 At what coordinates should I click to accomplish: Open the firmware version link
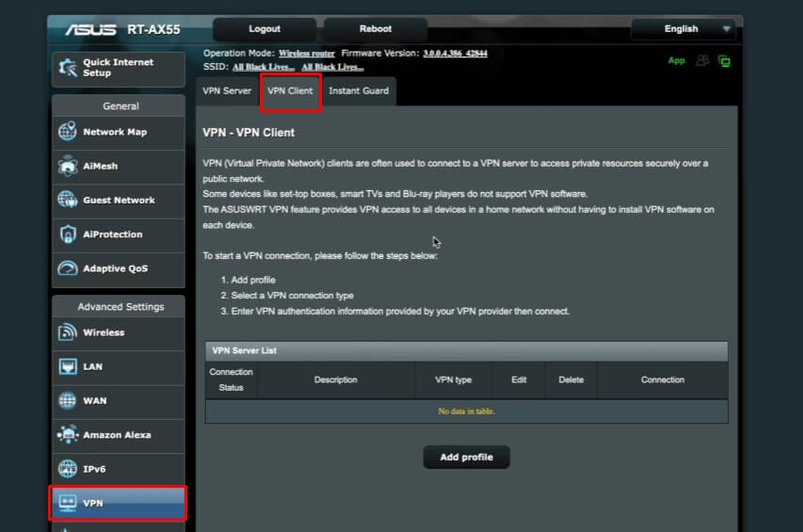(456, 54)
